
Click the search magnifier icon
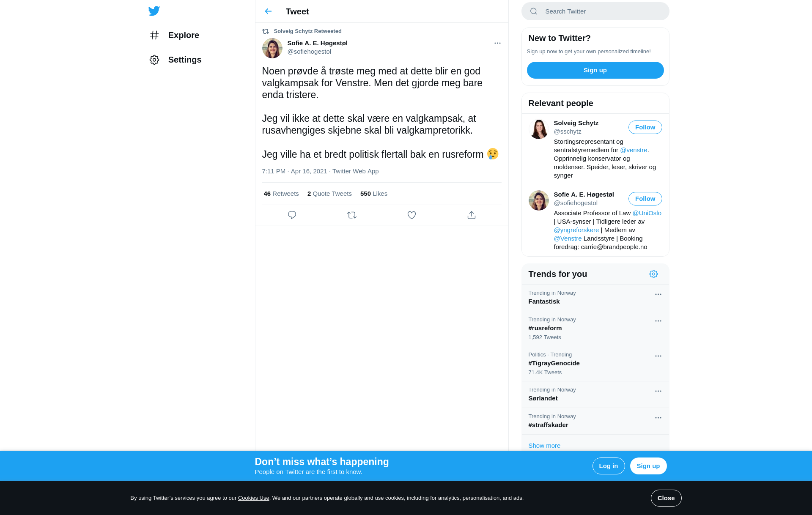534,11
